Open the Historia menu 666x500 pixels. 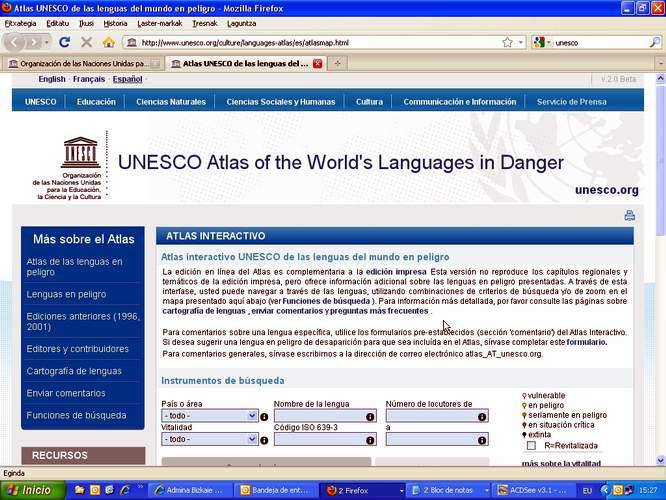click(x=115, y=23)
